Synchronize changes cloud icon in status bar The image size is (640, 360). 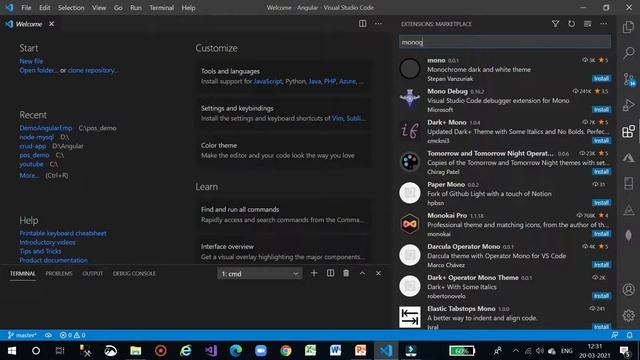click(x=48, y=335)
